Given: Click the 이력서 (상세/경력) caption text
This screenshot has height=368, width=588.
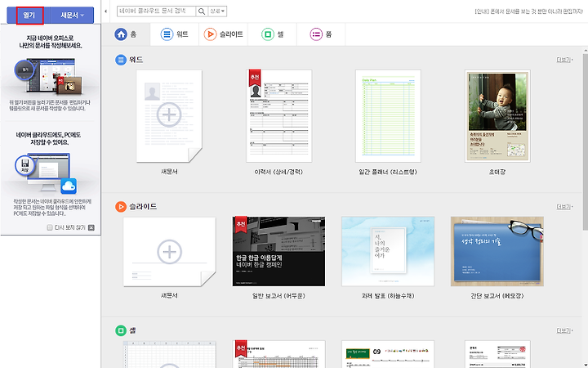Looking at the screenshot, I should tap(278, 172).
